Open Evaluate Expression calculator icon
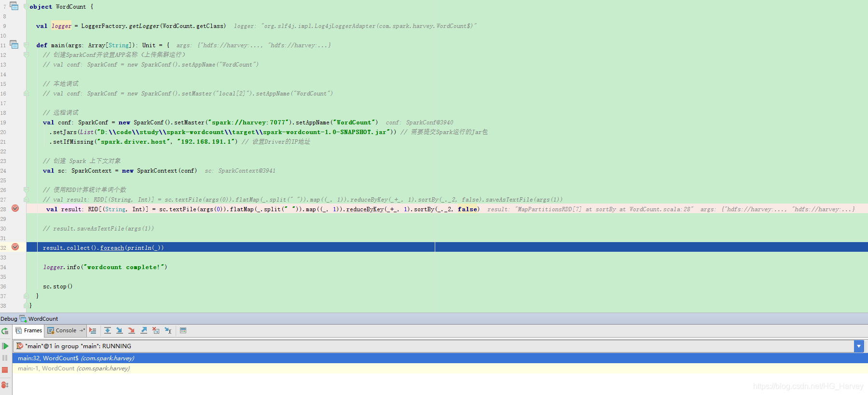The width and height of the screenshot is (868, 395). [183, 330]
